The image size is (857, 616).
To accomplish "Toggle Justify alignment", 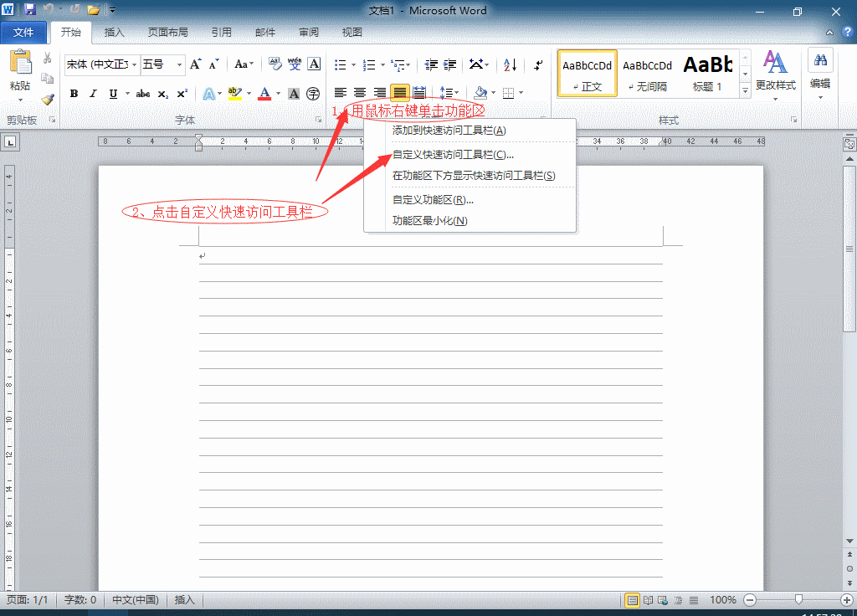I will [399, 93].
